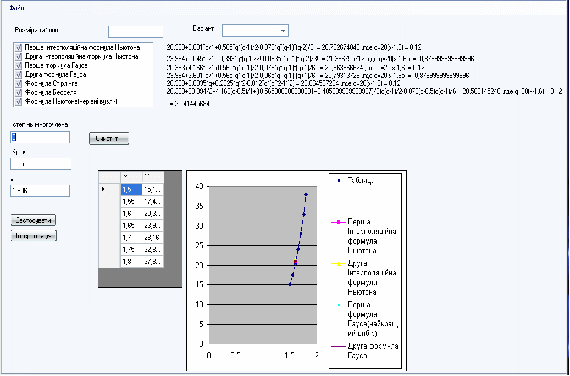Image resolution: width=570 pixels, height=376 pixels.
Task: Toggle Перша інтерполяційна формула Ньютона checkbox
Action: click(19, 48)
